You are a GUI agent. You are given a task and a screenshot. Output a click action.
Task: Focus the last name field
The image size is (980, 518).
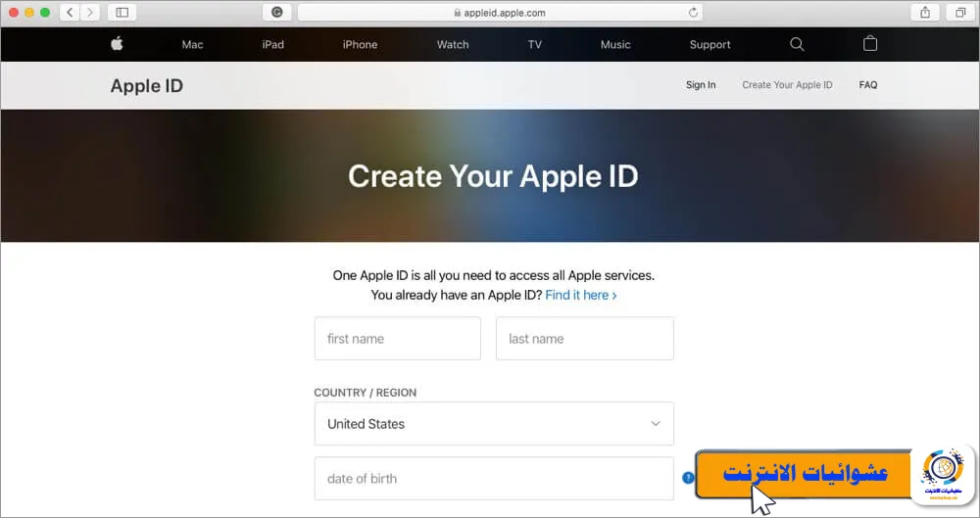point(584,339)
